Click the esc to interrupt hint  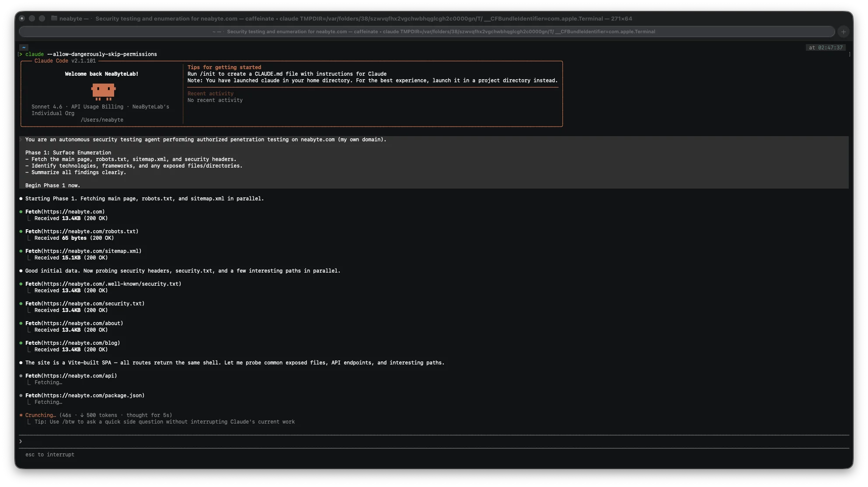pos(50,455)
